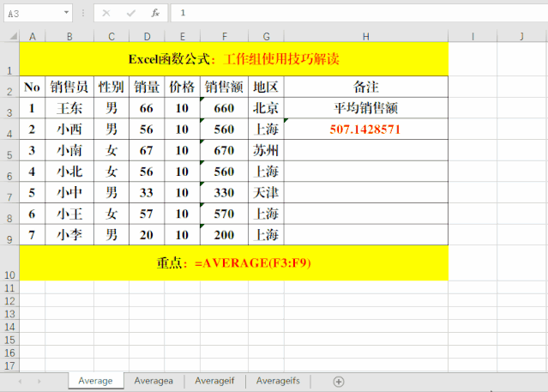Switch to the Averagea sheet tab

pyautogui.click(x=154, y=381)
